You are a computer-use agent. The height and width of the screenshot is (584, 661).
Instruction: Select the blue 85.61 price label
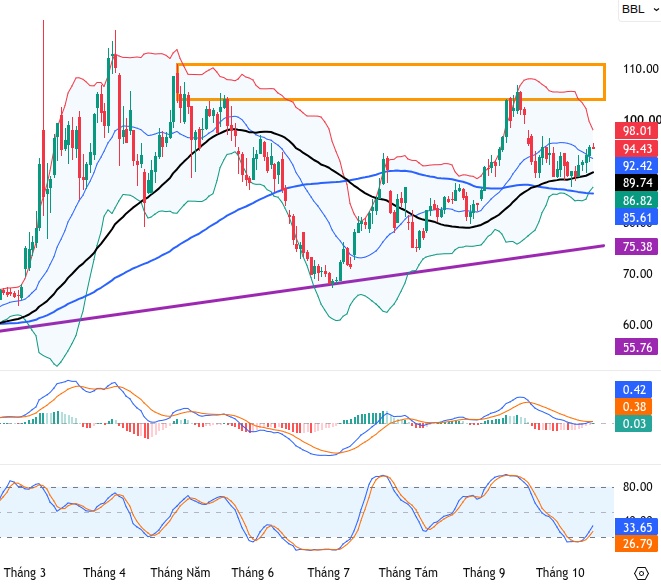(637, 217)
